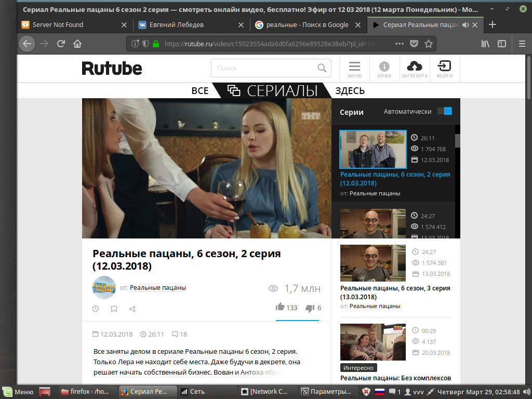The image size is (532, 399).
Task: Open the system volume tray icon
Action: pyautogui.click(x=526, y=392)
